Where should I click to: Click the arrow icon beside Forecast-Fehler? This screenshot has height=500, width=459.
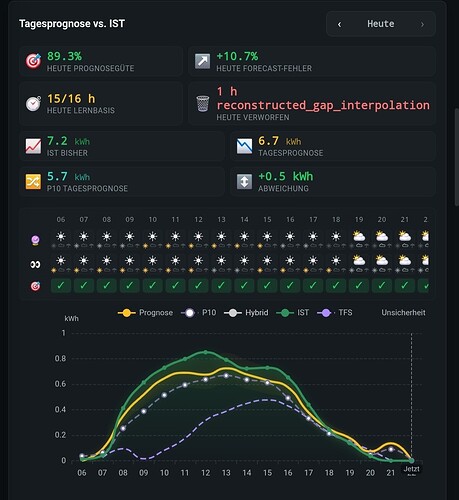pos(203,61)
